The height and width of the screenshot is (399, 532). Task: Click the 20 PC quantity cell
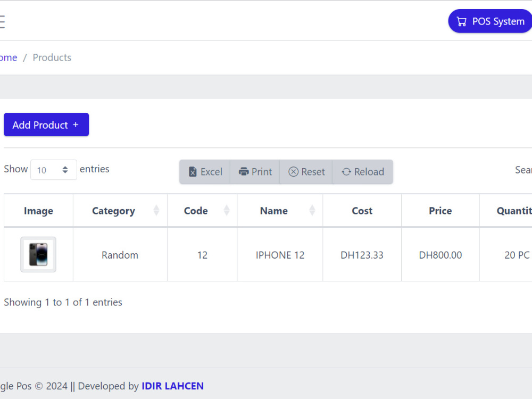[x=506, y=255]
